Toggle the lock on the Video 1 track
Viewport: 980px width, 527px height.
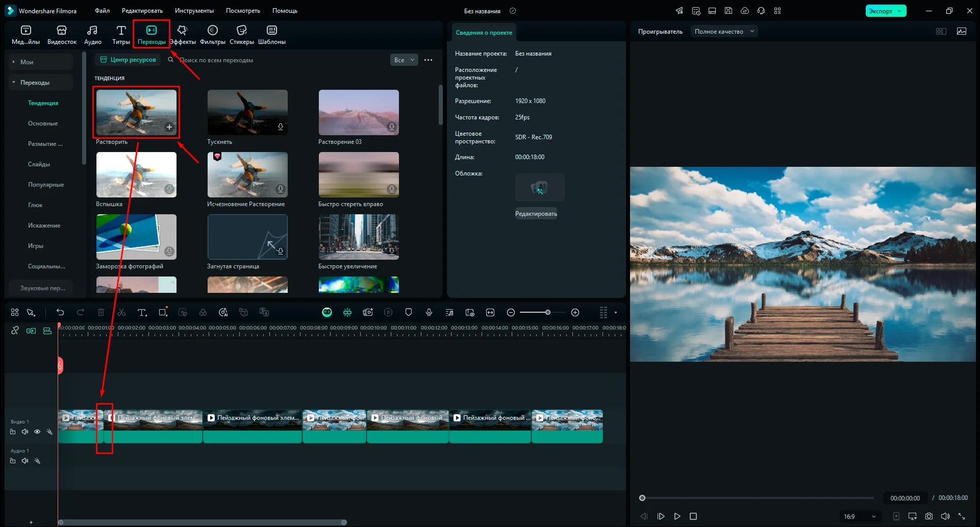[x=13, y=432]
